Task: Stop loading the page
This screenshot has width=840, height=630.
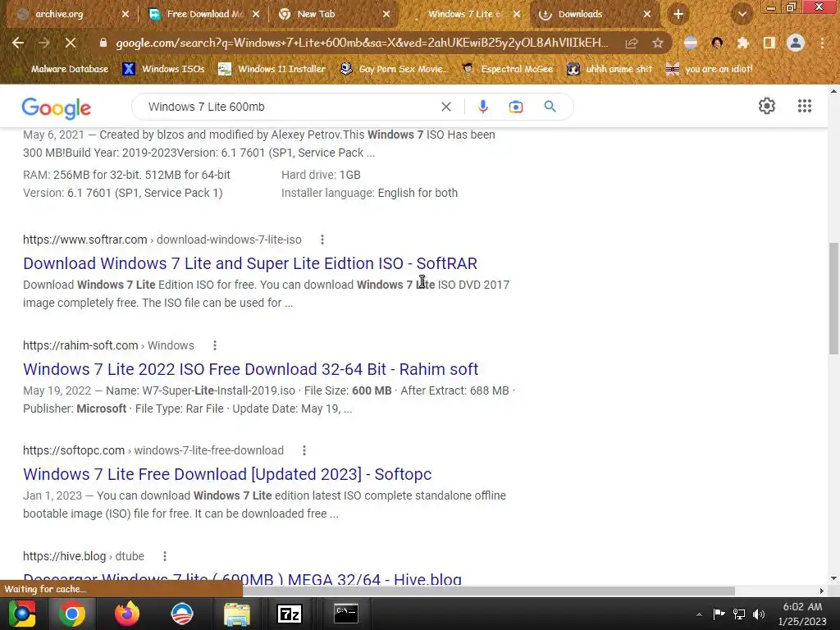Action: pyautogui.click(x=71, y=43)
